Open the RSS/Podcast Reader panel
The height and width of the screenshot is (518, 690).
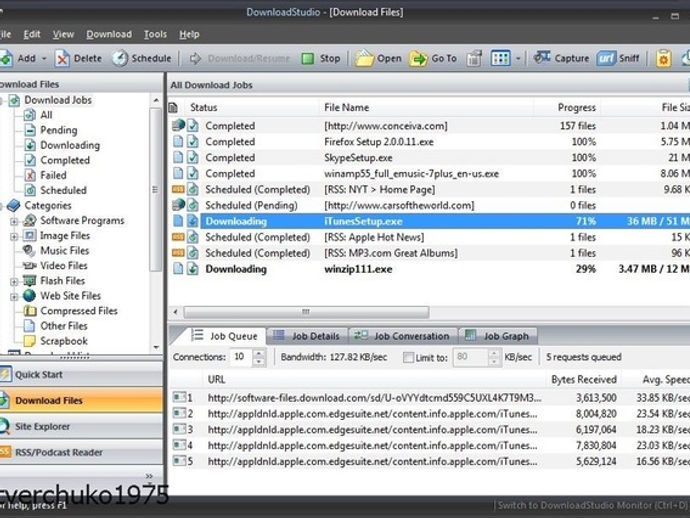pos(81,452)
